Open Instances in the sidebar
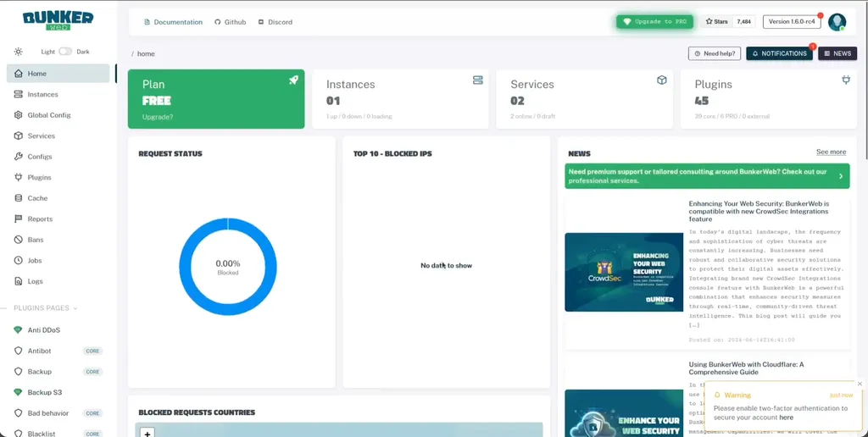868x437 pixels. tap(58, 95)
